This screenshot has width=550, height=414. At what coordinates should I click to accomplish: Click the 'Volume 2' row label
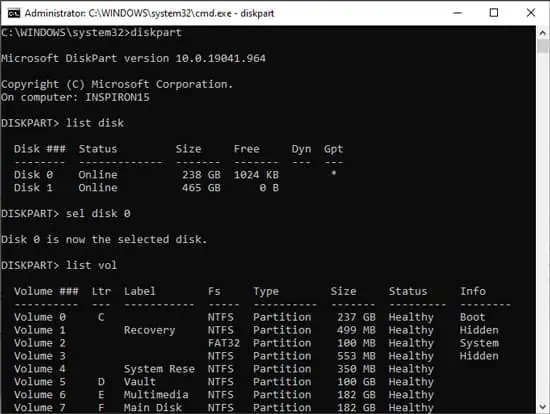point(40,343)
